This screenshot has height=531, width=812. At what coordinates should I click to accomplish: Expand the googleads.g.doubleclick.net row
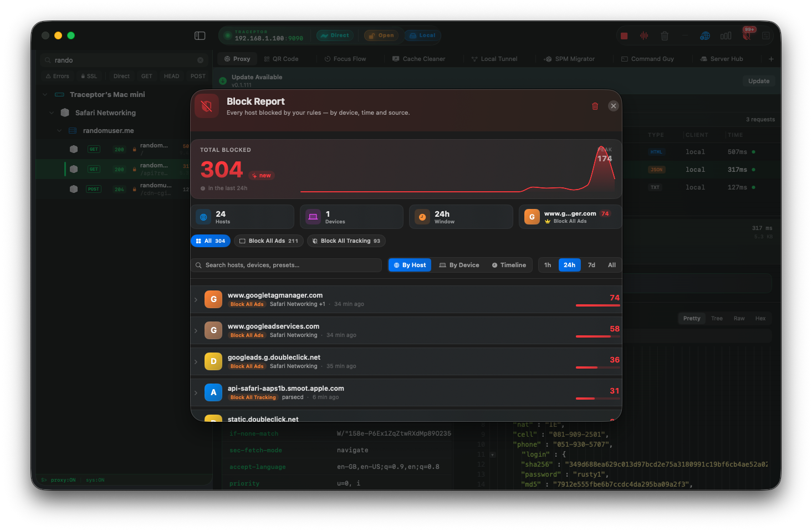click(196, 362)
